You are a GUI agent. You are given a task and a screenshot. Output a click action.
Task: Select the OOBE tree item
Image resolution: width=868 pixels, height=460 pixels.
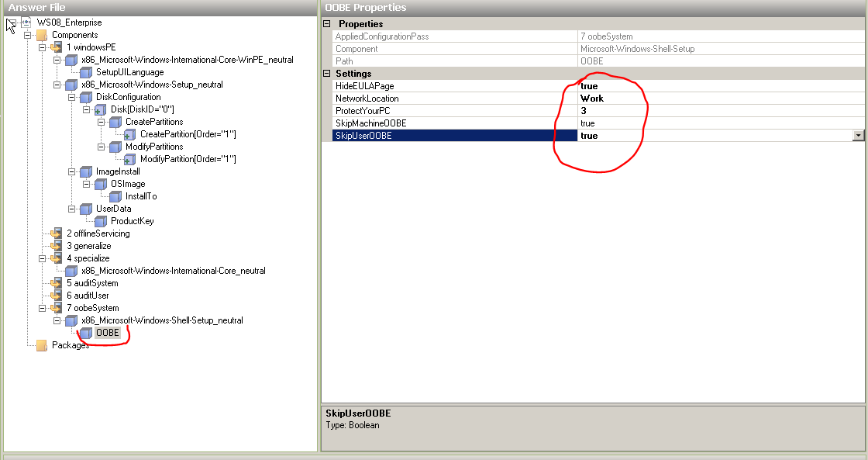point(108,333)
